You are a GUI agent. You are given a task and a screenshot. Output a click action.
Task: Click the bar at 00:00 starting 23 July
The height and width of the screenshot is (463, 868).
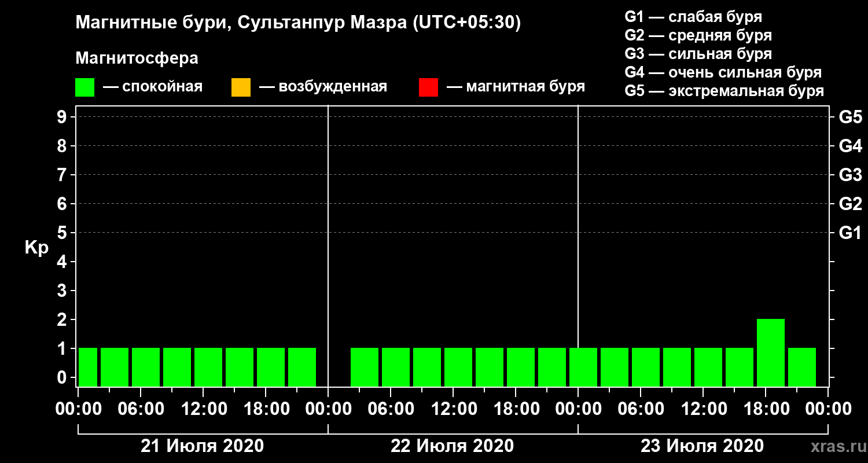click(x=583, y=367)
